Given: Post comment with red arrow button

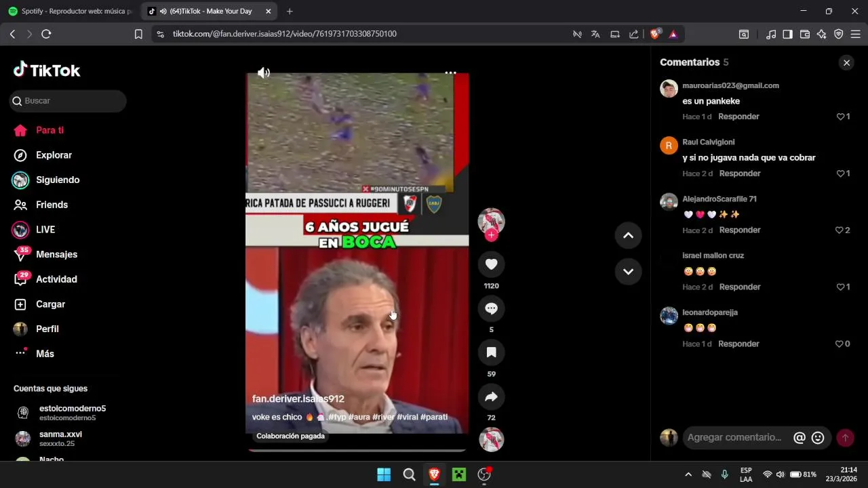Looking at the screenshot, I should tap(845, 438).
